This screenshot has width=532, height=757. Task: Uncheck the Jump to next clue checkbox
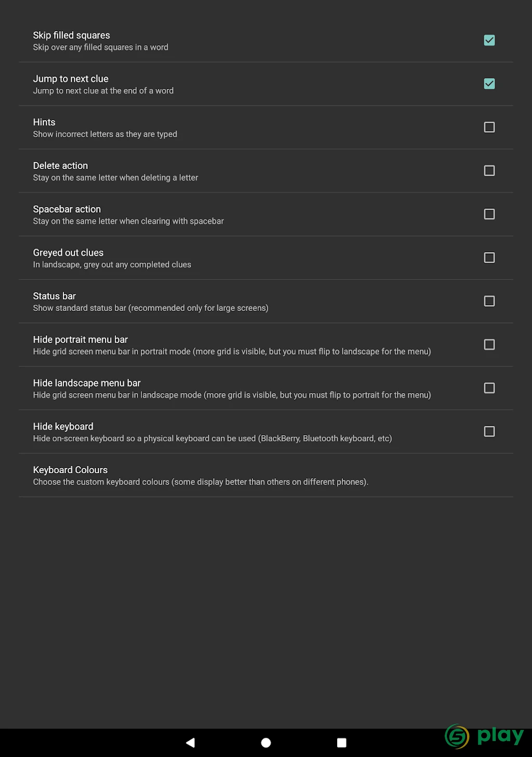[x=489, y=84]
